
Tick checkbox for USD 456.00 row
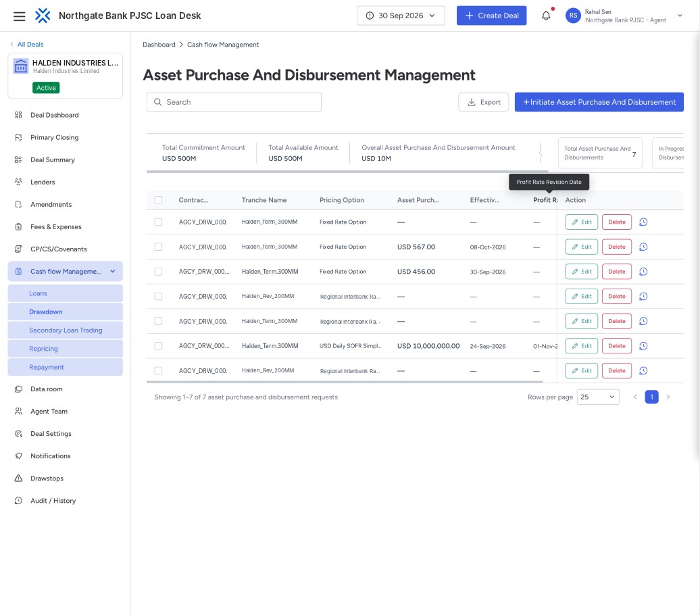[x=158, y=272]
